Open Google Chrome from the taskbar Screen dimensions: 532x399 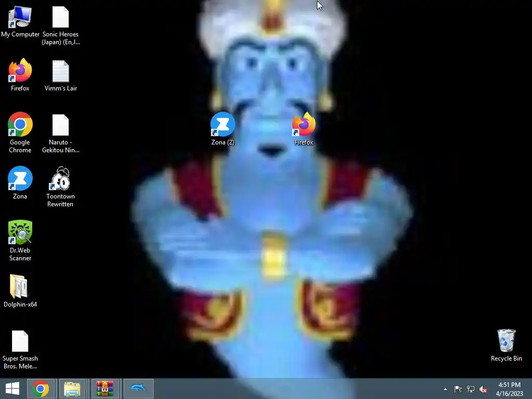41,389
